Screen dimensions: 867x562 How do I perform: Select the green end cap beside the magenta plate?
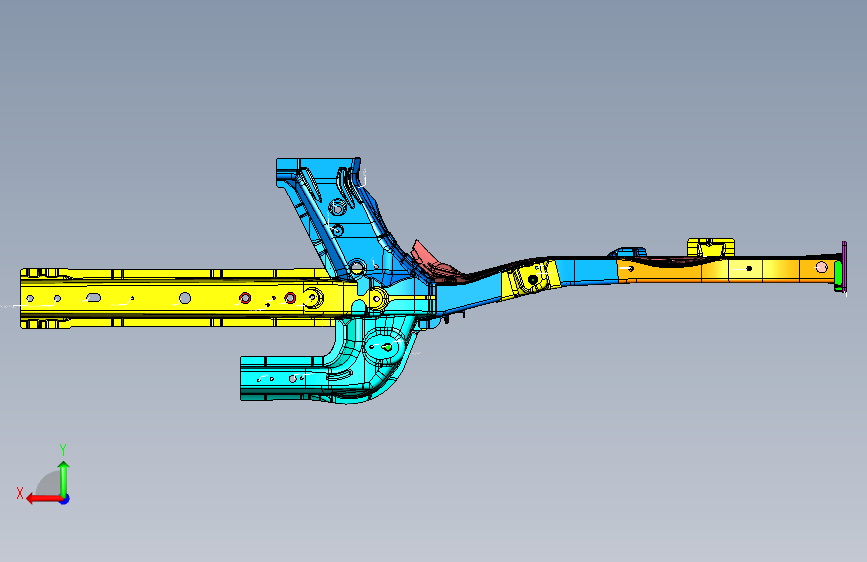[838, 275]
